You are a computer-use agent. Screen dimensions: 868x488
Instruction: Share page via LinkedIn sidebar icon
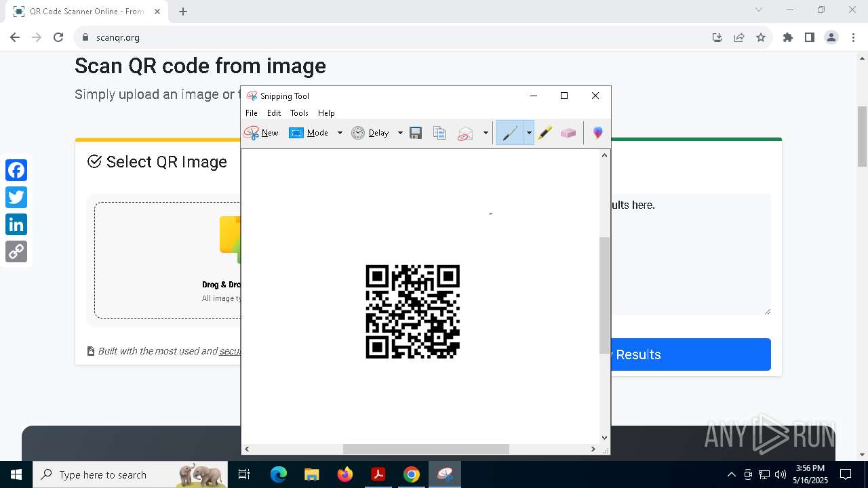click(x=16, y=224)
